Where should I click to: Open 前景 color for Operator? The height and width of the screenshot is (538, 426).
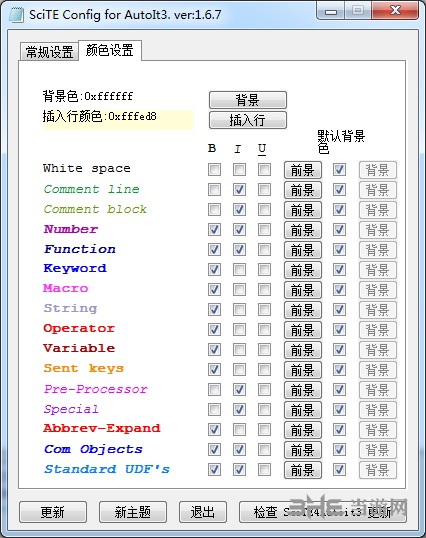click(303, 330)
